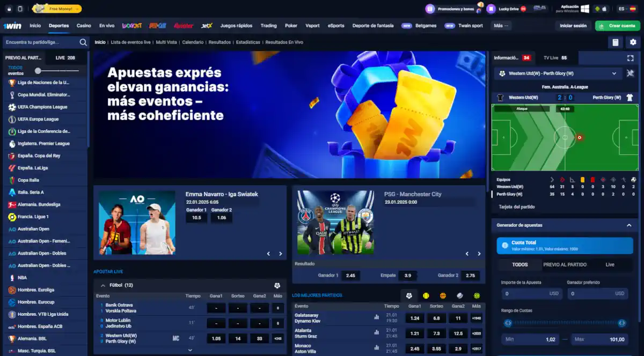Image resolution: width=644 pixels, height=356 pixels.
Task: Collapse the Generador de apuestas panel
Action: coord(630,226)
